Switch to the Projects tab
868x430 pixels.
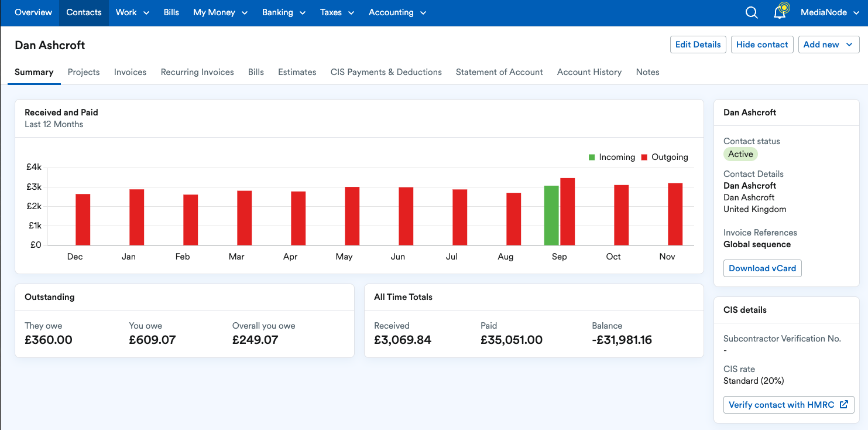pyautogui.click(x=84, y=72)
